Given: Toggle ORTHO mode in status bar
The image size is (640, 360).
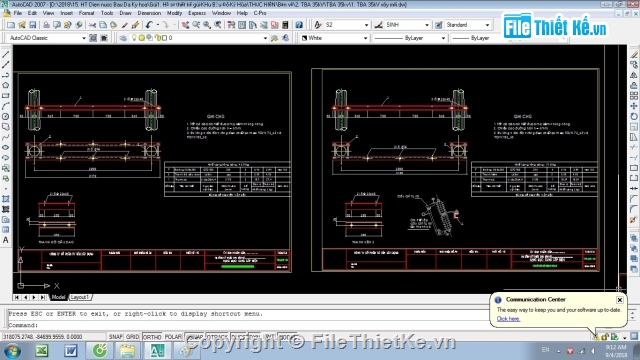Looking at the screenshot, I should (152, 337).
